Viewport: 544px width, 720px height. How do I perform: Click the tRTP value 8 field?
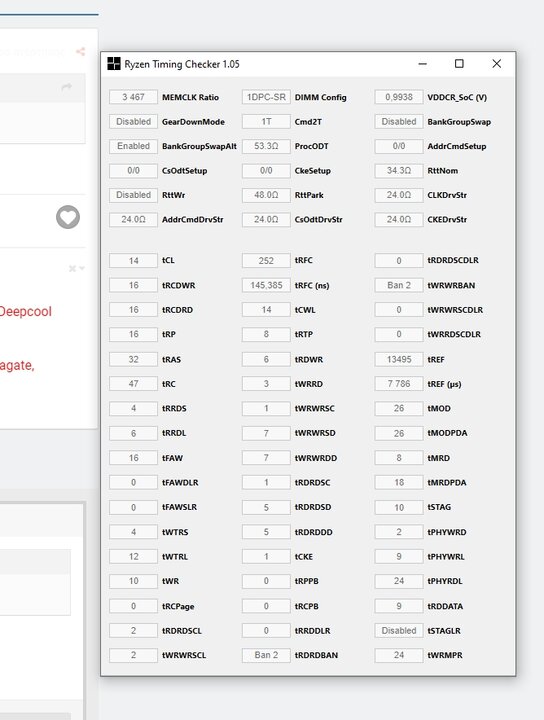pyautogui.click(x=266, y=334)
